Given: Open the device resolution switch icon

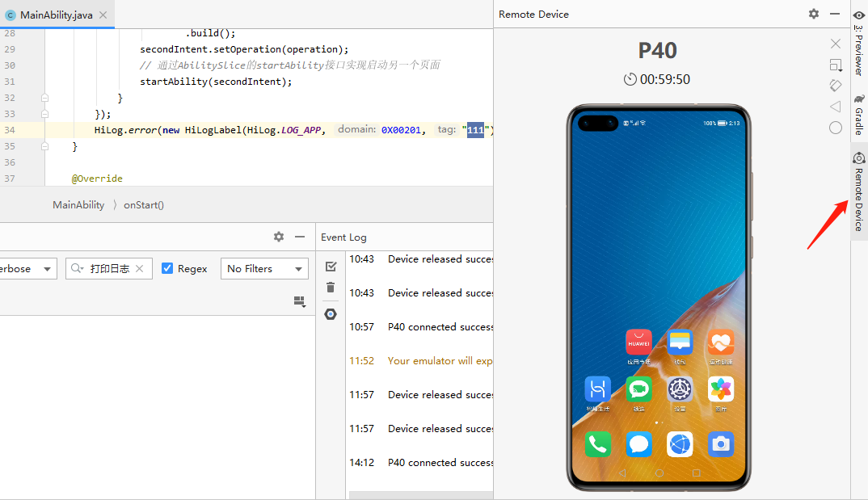Looking at the screenshot, I should pos(836,65).
